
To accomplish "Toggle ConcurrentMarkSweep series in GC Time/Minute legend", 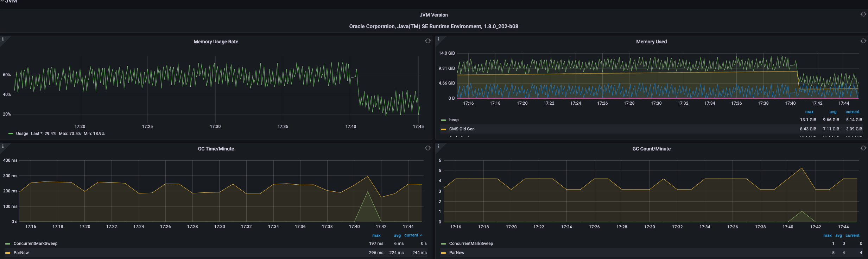I will 35,243.
